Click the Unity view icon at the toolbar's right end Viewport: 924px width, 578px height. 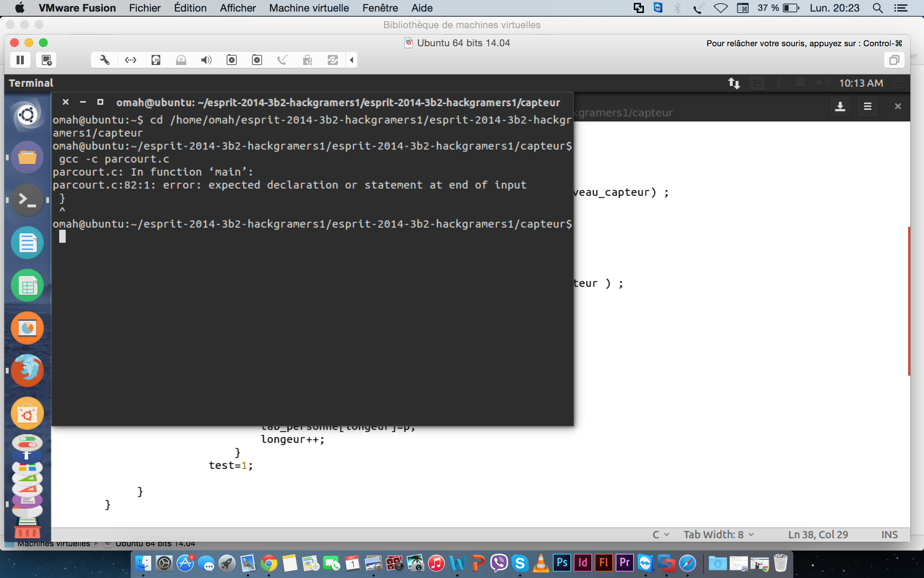tap(894, 60)
